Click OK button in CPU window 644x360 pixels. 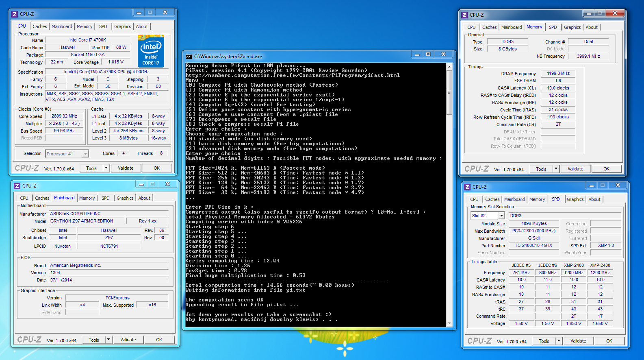157,168
